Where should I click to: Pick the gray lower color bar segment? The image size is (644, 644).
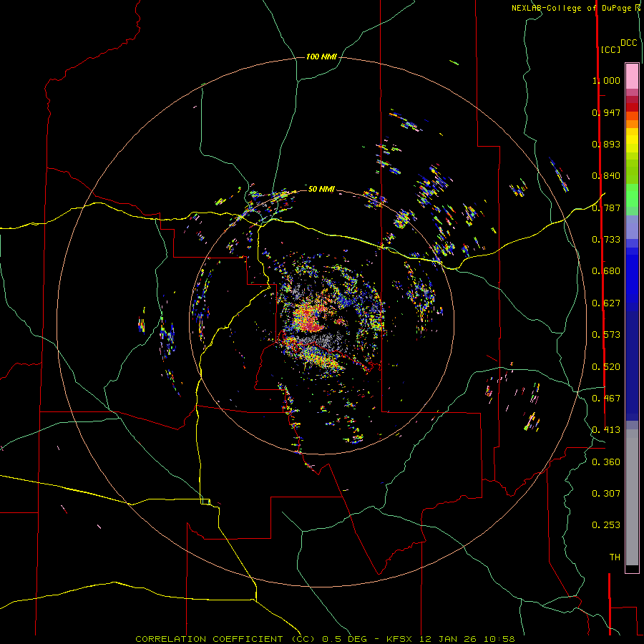pos(632,501)
